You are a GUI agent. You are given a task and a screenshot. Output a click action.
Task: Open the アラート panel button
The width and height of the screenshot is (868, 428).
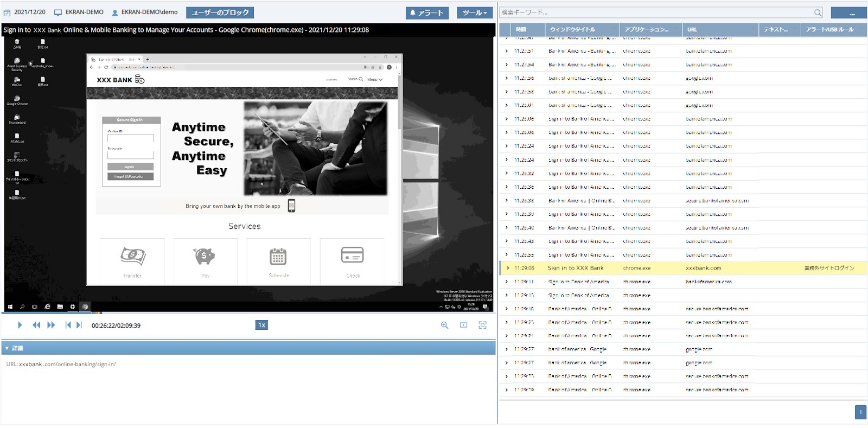tap(427, 12)
